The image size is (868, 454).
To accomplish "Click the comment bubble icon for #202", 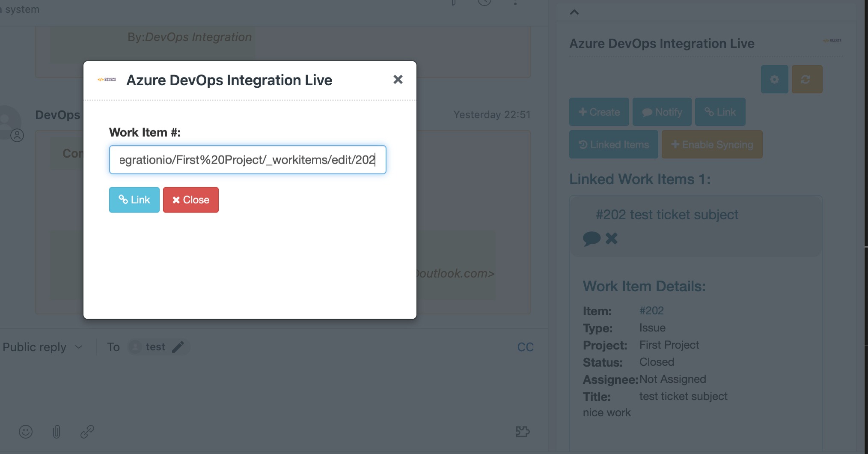I will (x=592, y=239).
